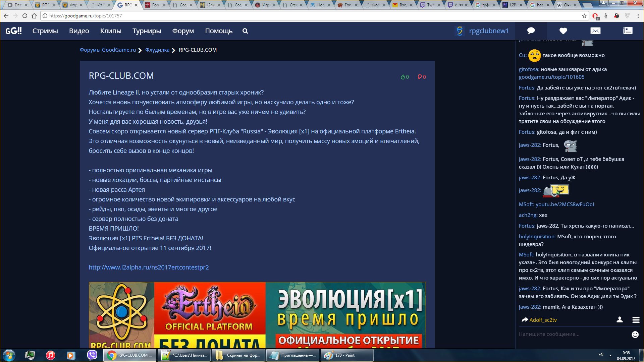
Task: Open Скрины_на_фор folder taskbar item
Action: [x=238, y=355]
